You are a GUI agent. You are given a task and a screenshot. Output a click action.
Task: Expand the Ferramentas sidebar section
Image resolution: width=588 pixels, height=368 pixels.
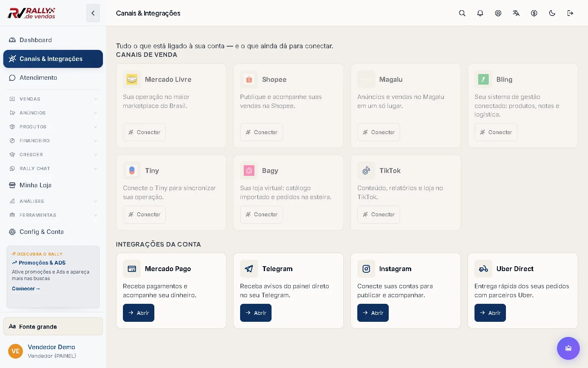pyautogui.click(x=53, y=215)
